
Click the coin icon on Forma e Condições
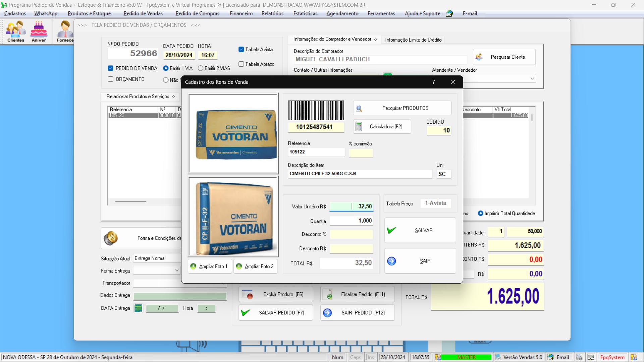coord(111,238)
